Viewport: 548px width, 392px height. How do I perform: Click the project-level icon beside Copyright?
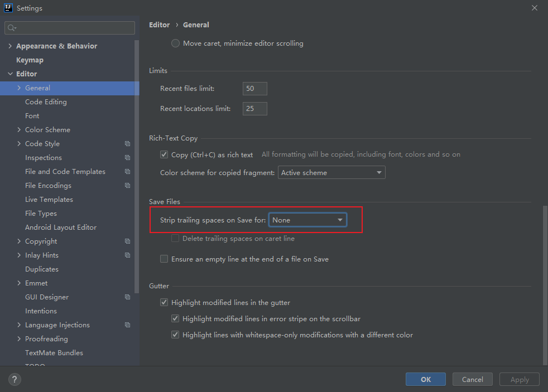[x=128, y=241]
